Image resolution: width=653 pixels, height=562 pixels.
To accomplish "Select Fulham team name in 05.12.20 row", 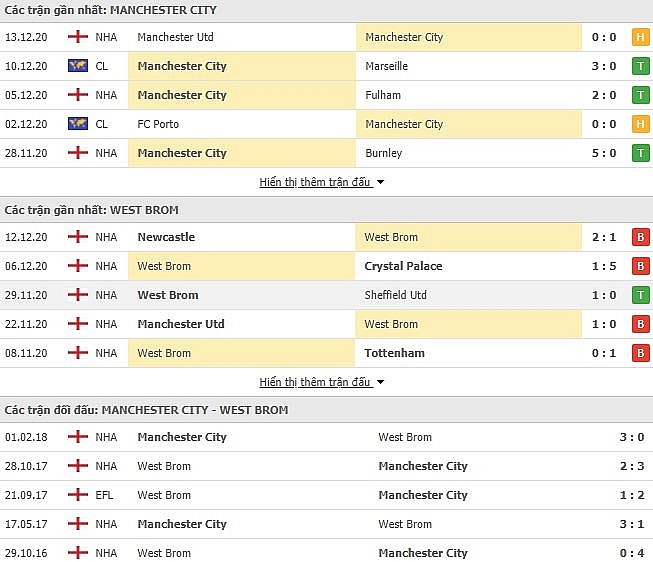I will click(383, 95).
